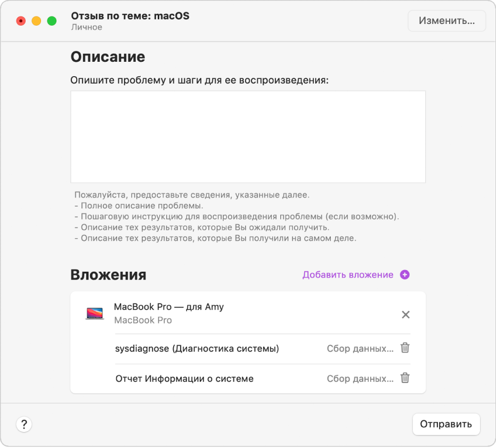Open help with the question mark button

coord(24,424)
